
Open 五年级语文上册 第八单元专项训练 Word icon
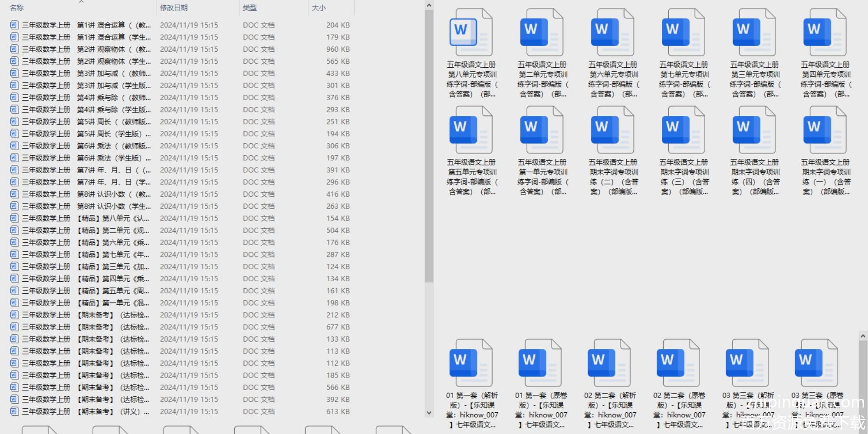tap(470, 33)
